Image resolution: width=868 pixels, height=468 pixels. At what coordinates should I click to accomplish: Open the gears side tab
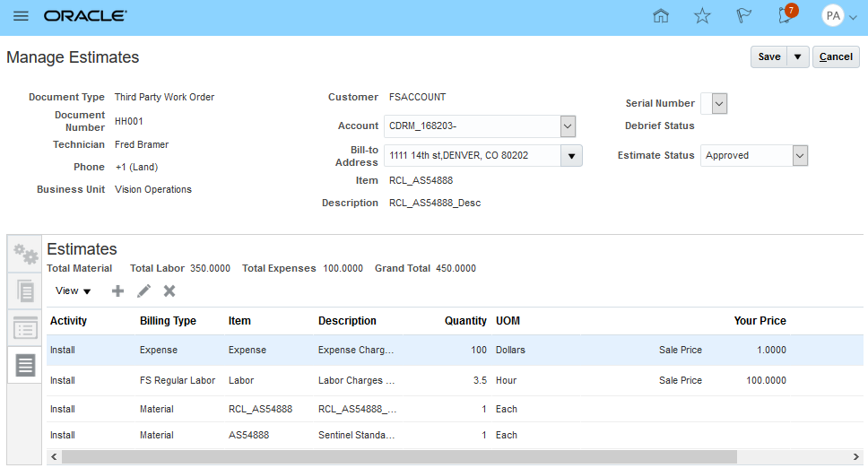coord(25,254)
